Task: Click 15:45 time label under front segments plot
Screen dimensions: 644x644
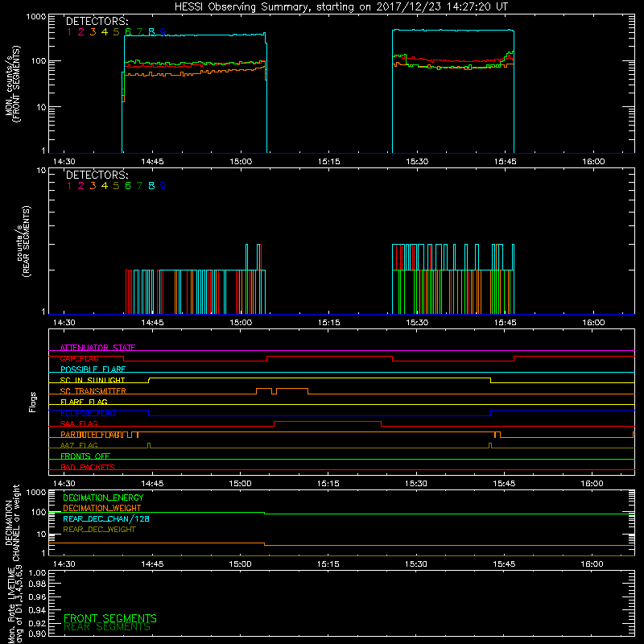Action: point(506,162)
